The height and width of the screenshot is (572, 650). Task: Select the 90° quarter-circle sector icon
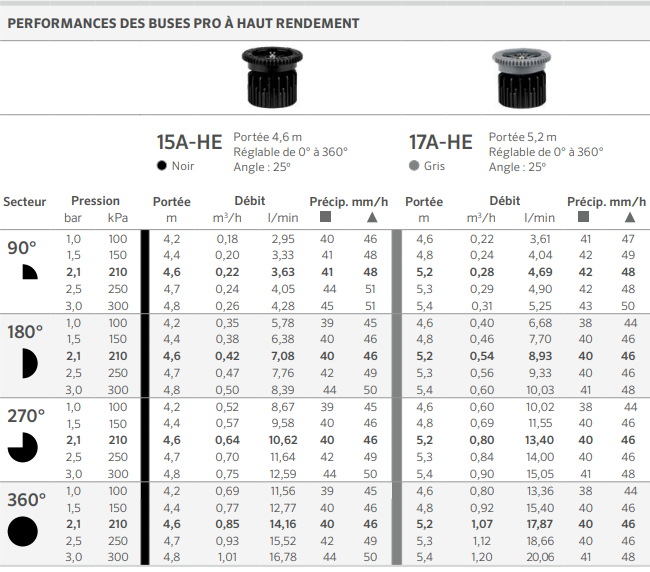tap(30, 272)
